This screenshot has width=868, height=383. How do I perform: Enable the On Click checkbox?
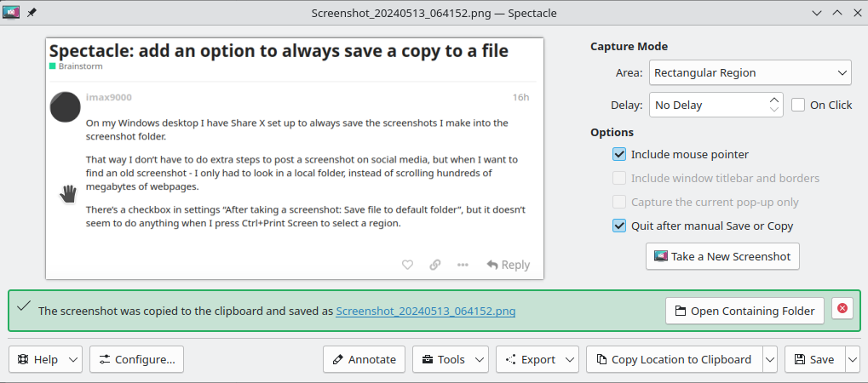pyautogui.click(x=797, y=106)
